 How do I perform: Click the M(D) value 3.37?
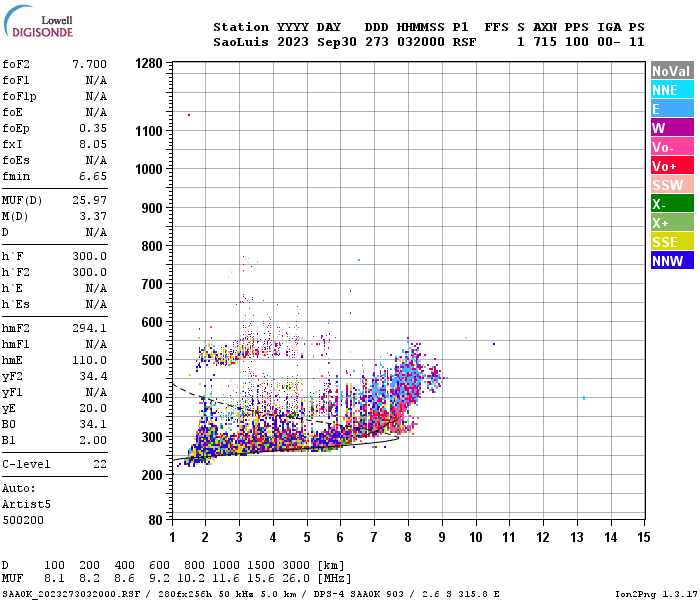(x=93, y=216)
